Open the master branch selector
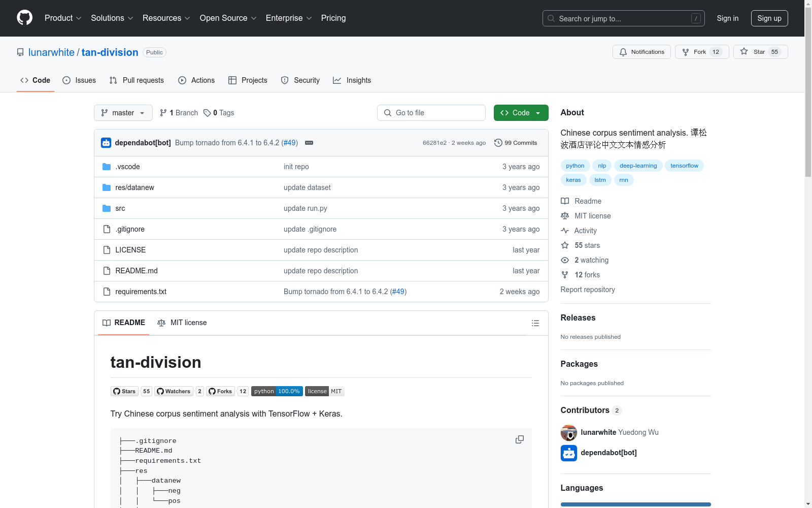The image size is (812, 508). 123,113
